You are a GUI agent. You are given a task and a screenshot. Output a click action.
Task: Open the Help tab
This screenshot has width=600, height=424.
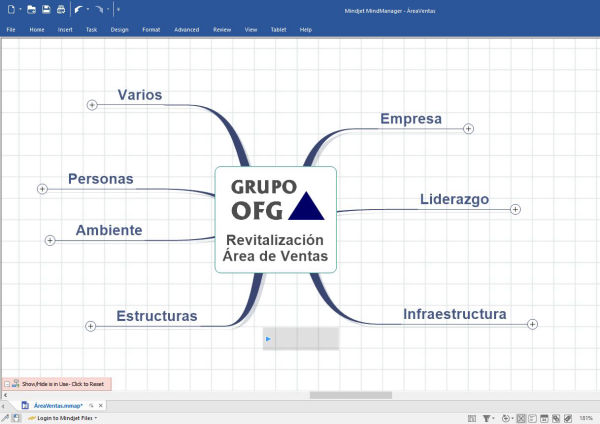(306, 29)
